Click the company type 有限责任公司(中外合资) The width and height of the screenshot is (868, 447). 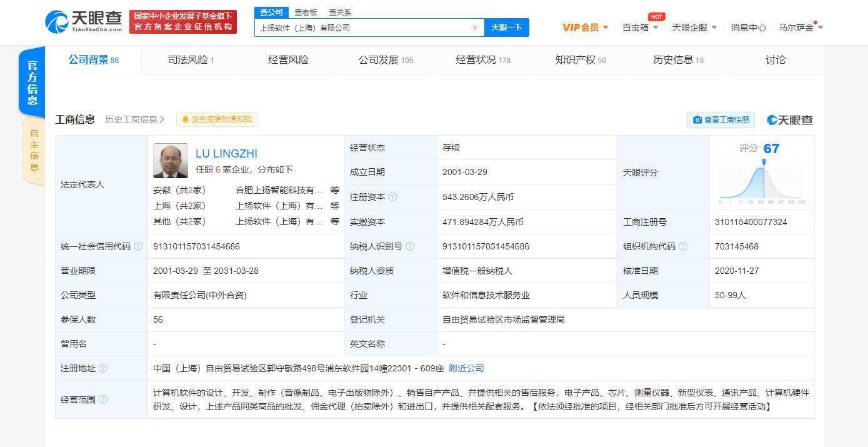point(201,295)
